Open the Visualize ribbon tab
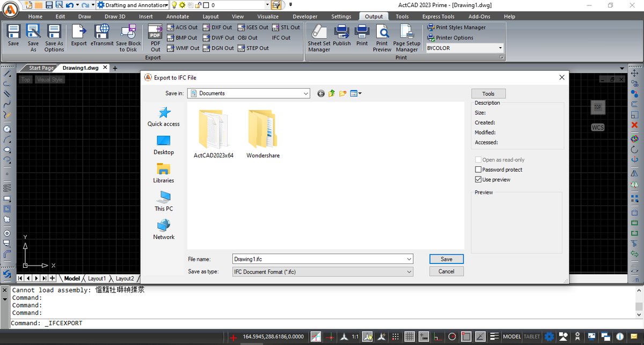 coord(268,17)
